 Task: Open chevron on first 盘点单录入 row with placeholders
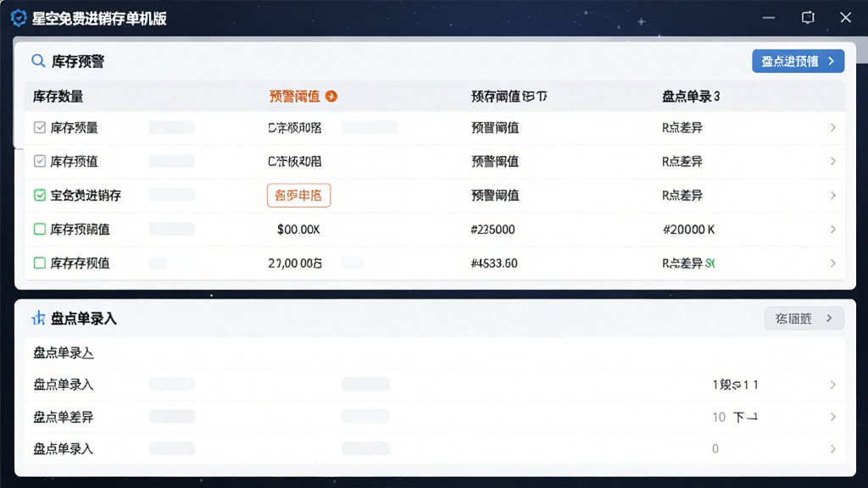832,385
